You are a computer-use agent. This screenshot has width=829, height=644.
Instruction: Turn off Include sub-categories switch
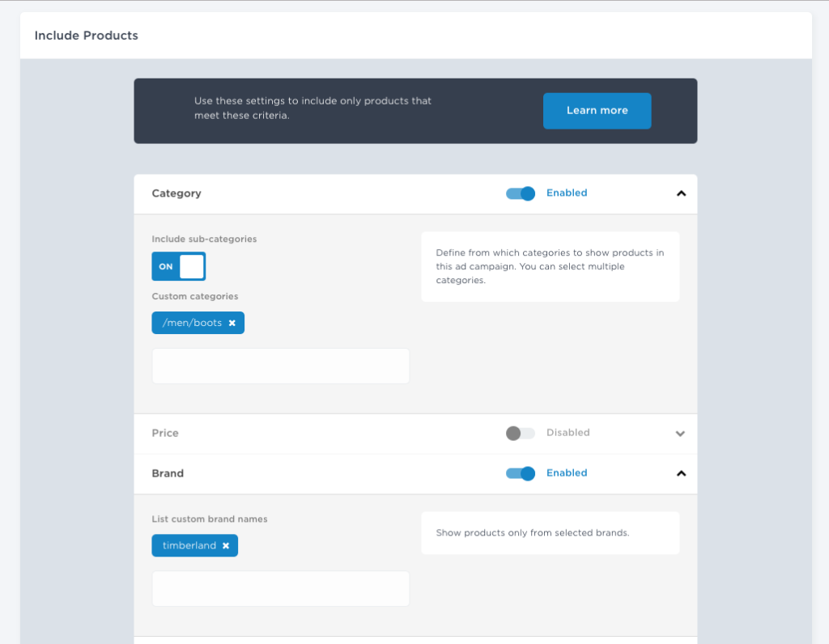179,266
